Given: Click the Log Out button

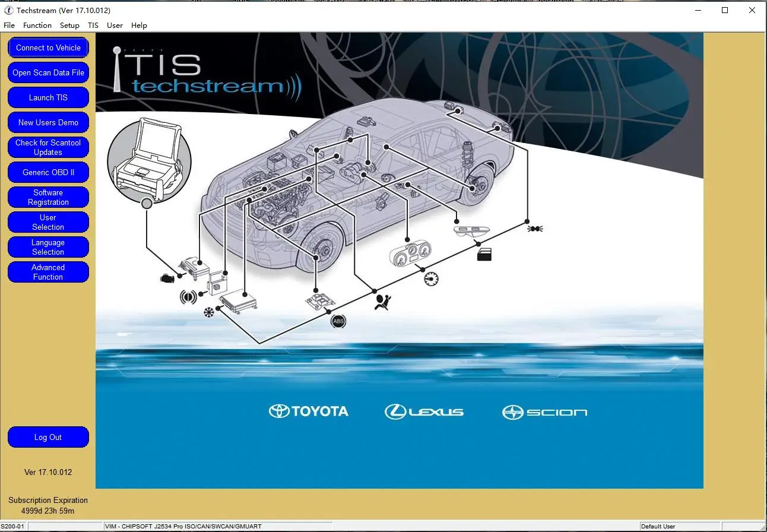Looking at the screenshot, I should [x=48, y=437].
